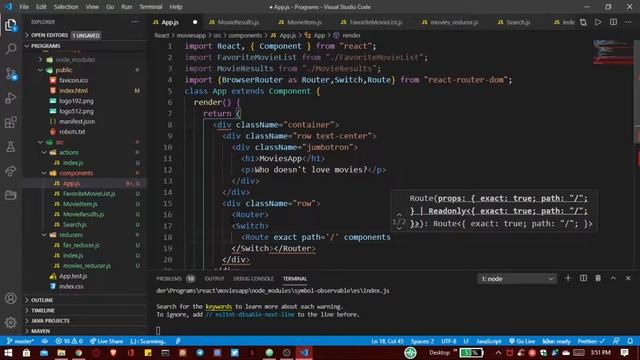
Task: Split the editor right
Action: 613,22
